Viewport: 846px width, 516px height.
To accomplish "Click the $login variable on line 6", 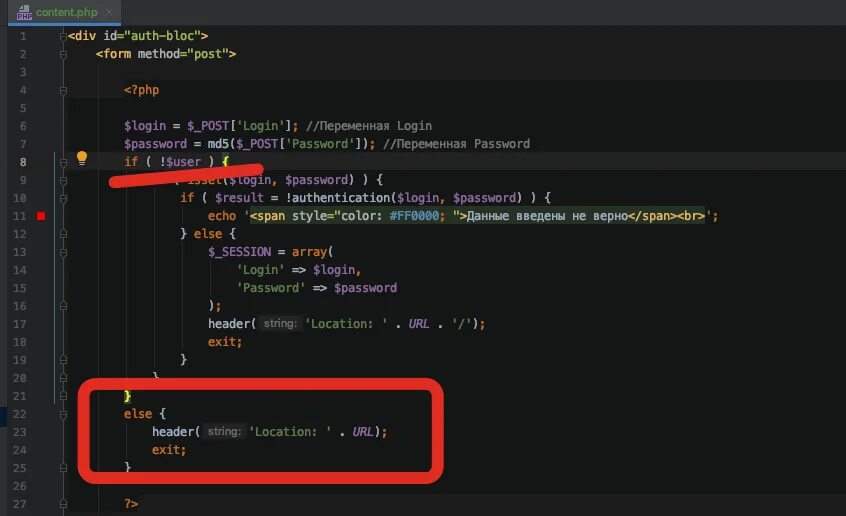I will pos(145,126).
